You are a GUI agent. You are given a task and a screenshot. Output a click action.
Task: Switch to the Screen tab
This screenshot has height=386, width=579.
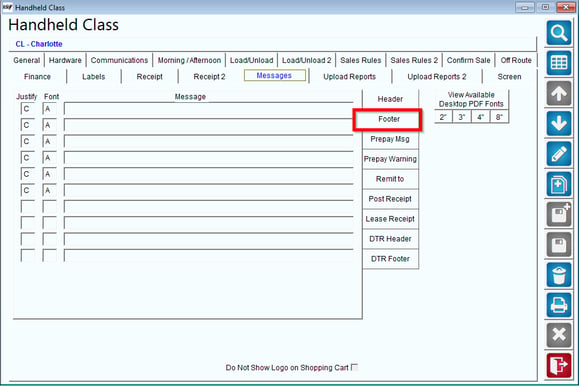509,76
